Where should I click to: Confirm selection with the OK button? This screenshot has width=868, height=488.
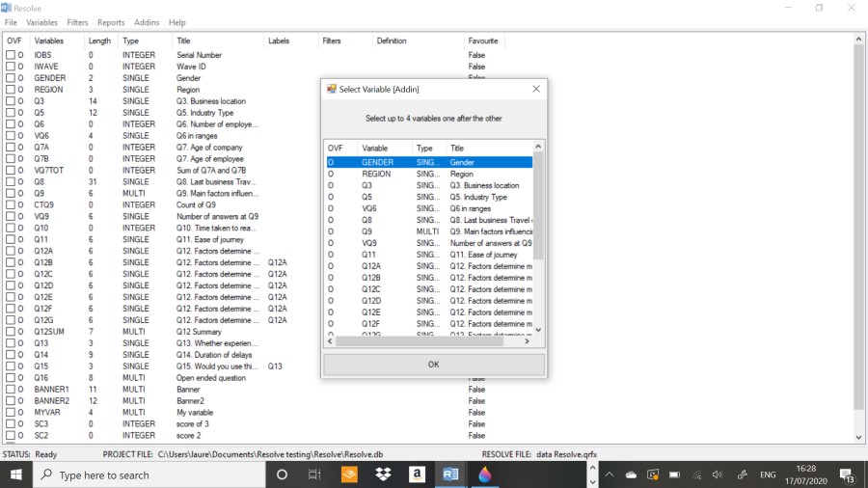click(x=433, y=364)
